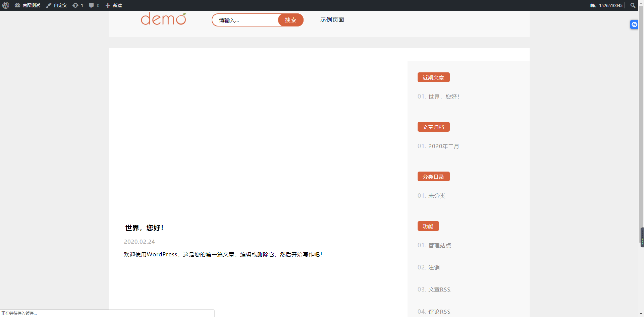Screen dimensions: 644x317
Task: Click the updates icon in admin bar
Action: 78,5
